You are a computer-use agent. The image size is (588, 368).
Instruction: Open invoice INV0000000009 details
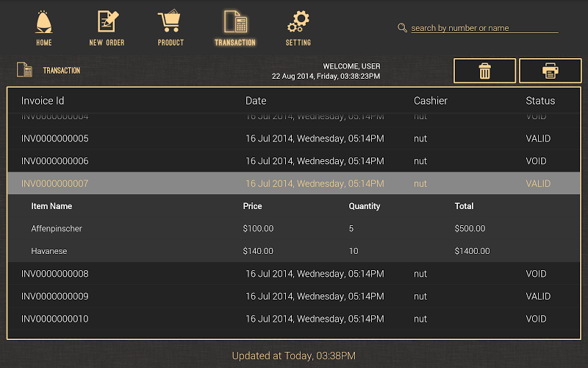tap(293, 297)
